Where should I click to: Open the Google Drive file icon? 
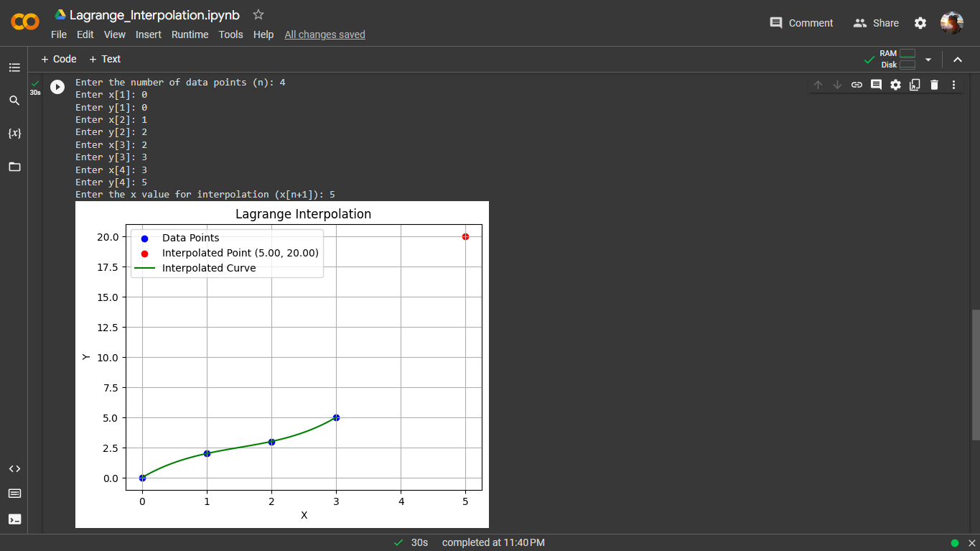click(x=60, y=15)
